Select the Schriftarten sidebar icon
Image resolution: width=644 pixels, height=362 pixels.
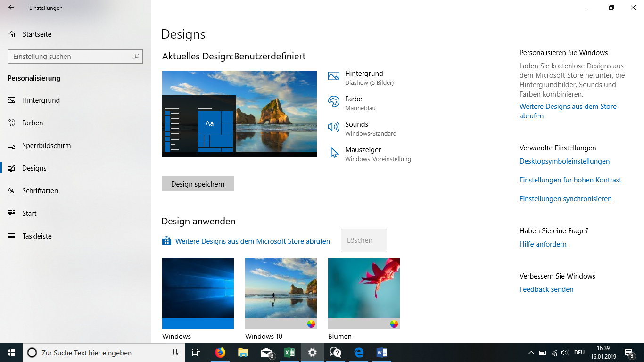tap(12, 191)
